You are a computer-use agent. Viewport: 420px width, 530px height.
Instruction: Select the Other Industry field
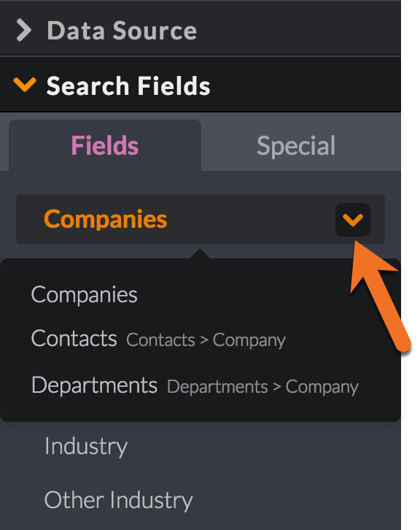coord(119,500)
